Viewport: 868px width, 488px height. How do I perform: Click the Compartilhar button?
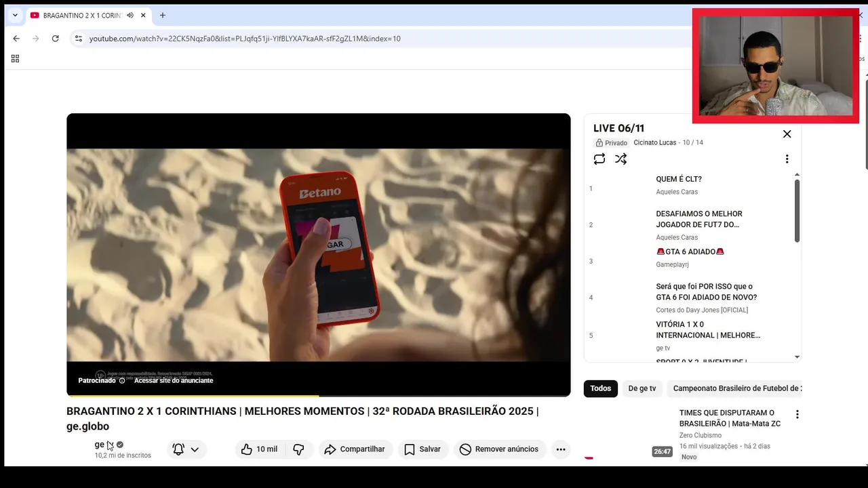(355, 449)
